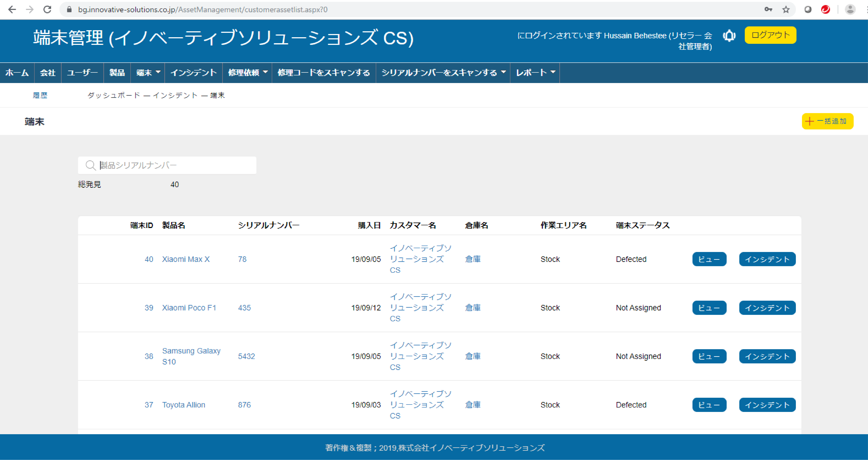
Task: Open 修理コードをスキャンする menu item
Action: click(323, 73)
